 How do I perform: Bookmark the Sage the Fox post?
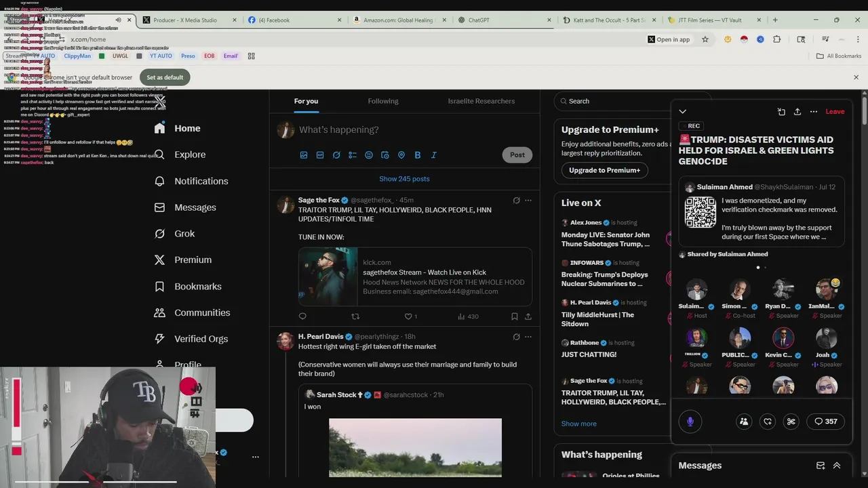pyautogui.click(x=515, y=317)
